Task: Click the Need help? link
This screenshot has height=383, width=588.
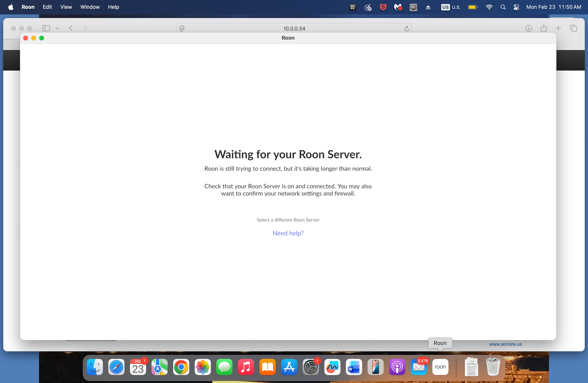Action: 288,233
